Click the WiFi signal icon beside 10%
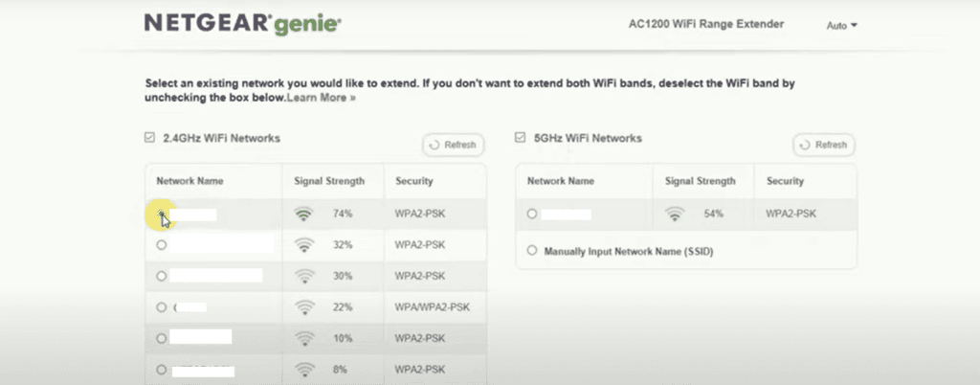 [x=303, y=339]
